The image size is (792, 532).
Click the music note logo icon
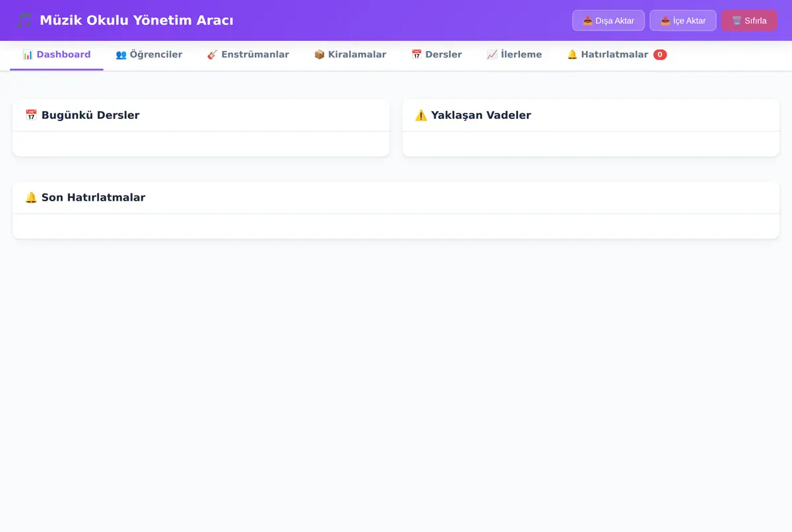[24, 20]
